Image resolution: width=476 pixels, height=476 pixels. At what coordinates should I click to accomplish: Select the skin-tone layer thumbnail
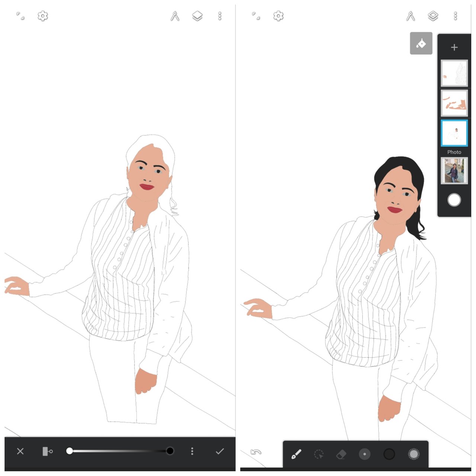click(454, 103)
